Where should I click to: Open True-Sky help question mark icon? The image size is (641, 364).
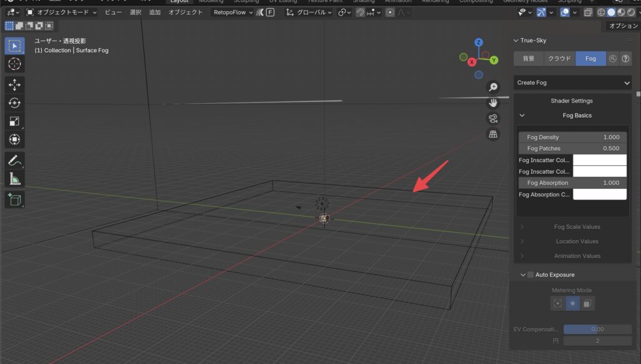(625, 58)
